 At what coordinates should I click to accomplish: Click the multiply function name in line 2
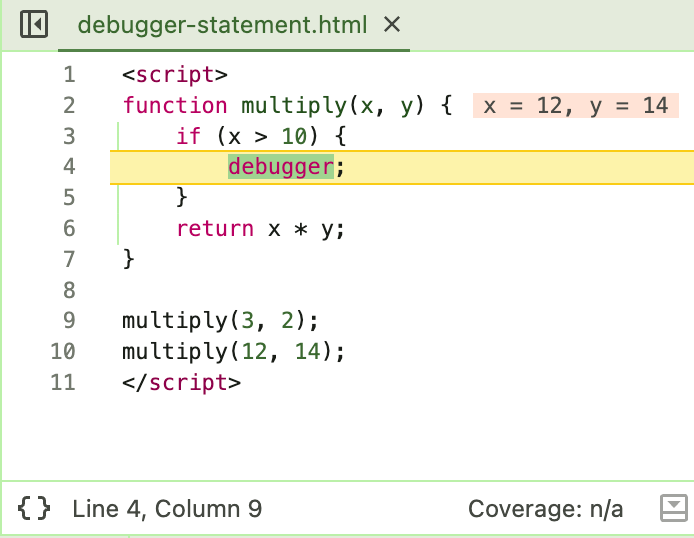tap(294, 106)
